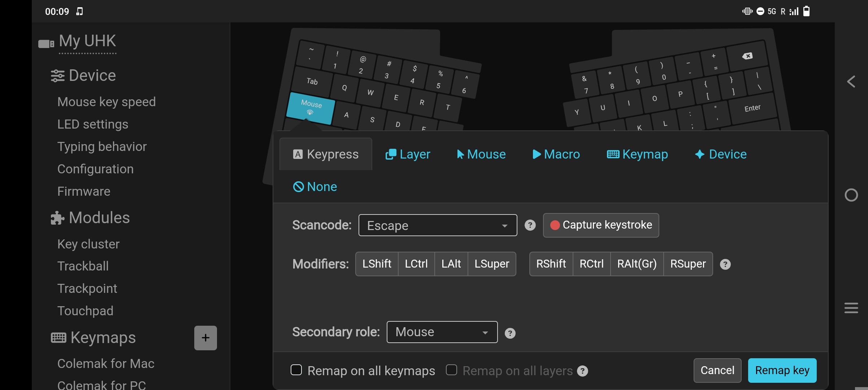Click the Remap key button

tap(782, 370)
